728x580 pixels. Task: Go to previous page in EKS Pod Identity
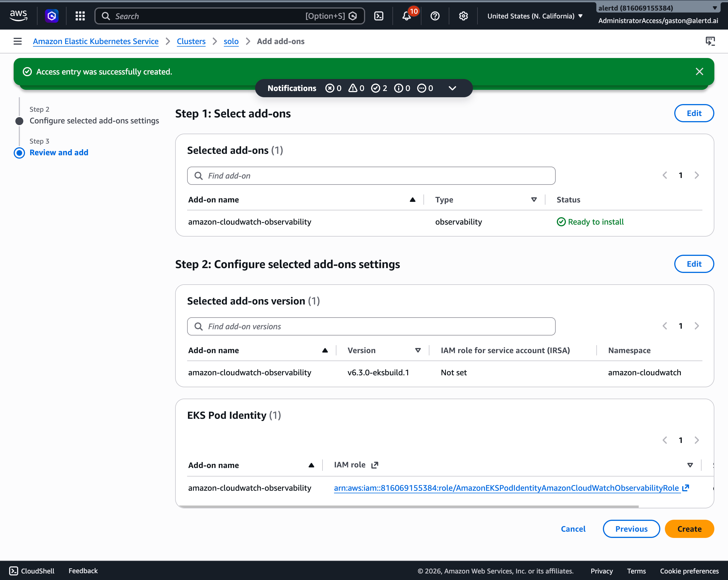[665, 440]
